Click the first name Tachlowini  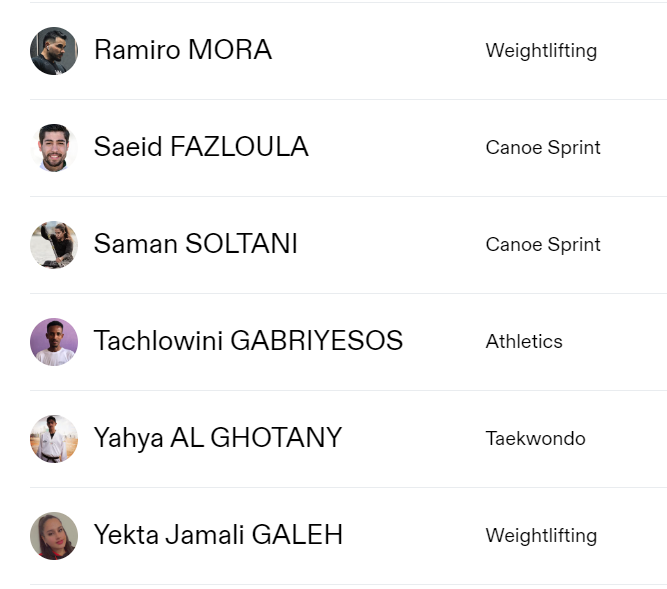pos(158,341)
